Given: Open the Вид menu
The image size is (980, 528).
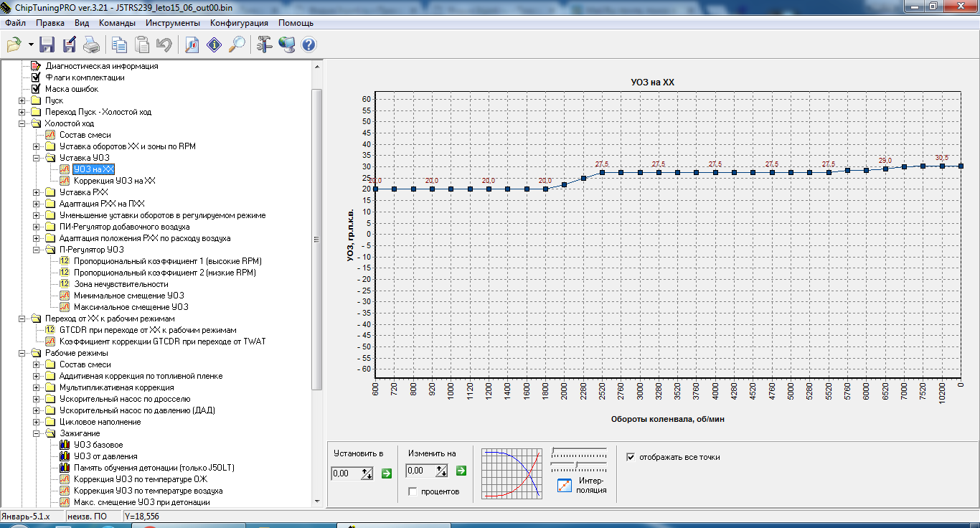Looking at the screenshot, I should point(82,23).
